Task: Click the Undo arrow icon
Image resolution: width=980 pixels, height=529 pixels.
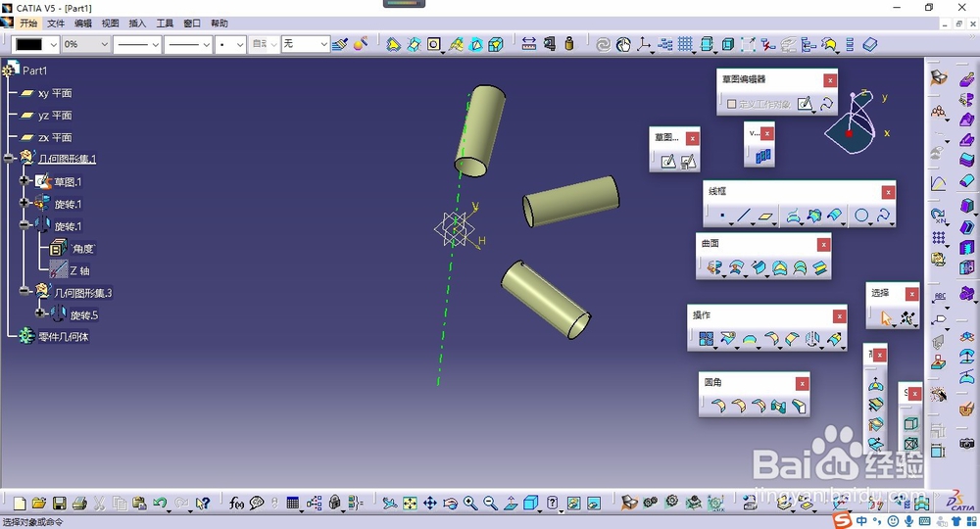Action: pos(160,503)
